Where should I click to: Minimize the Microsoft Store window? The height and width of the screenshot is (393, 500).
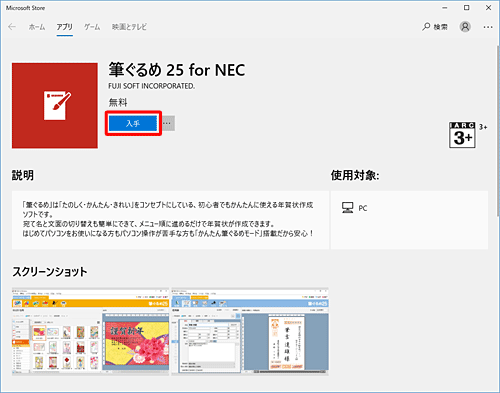coord(445,8)
